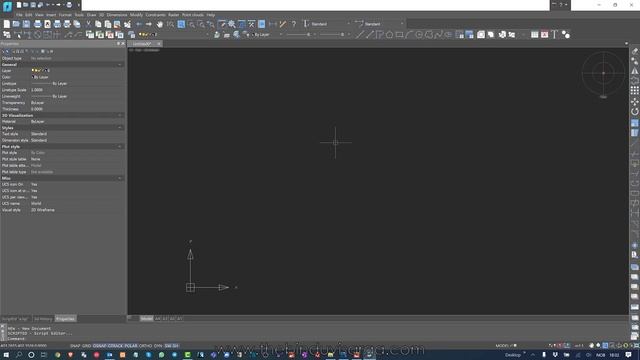
Task: Click the Rotate icon in right sidebar
Action: [x=634, y=111]
